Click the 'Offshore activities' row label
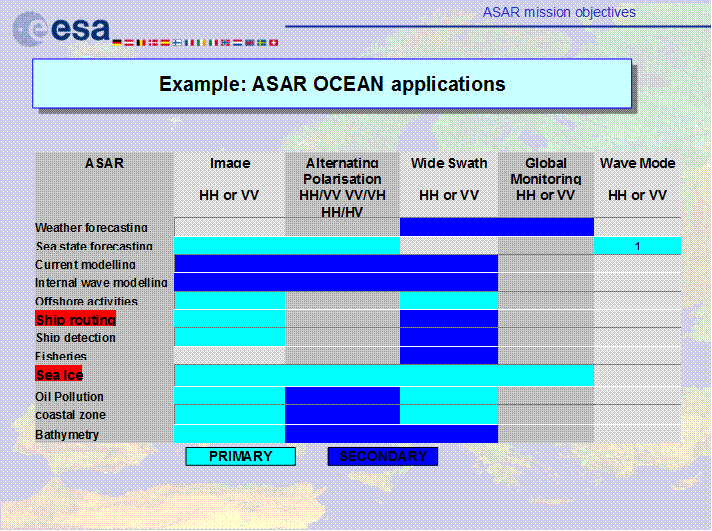Image resolution: width=712 pixels, height=531 pixels. point(86,301)
